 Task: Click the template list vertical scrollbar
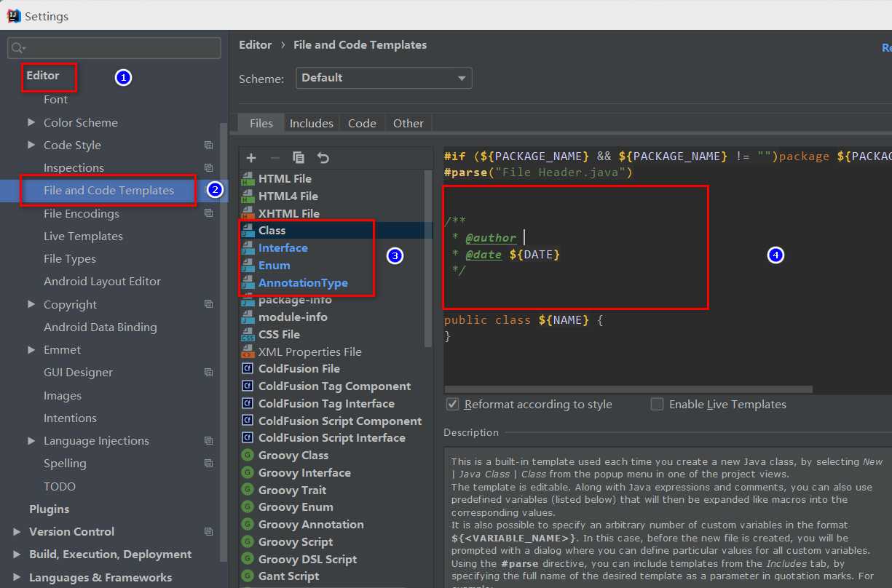428,258
